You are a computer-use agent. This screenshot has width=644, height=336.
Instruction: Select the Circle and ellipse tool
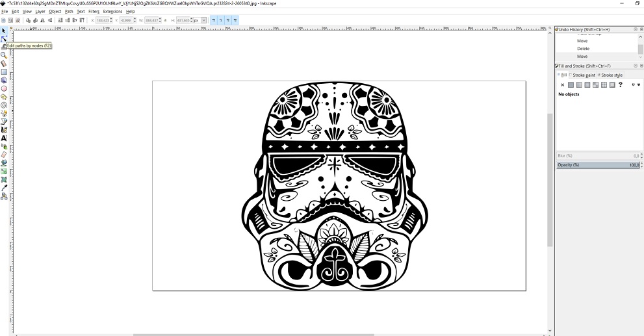point(4,88)
